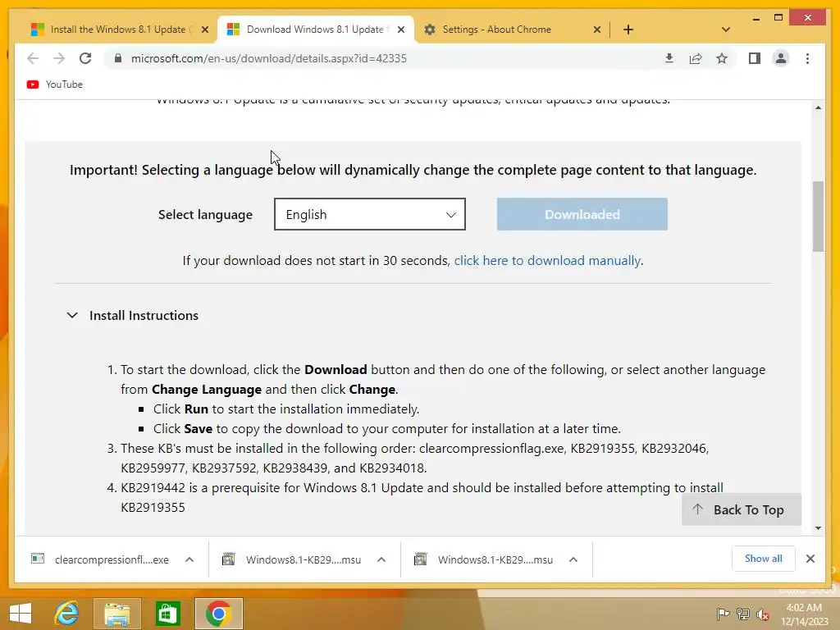Click the scrollbar up arrow
The height and width of the screenshot is (630, 840).
pos(818,107)
